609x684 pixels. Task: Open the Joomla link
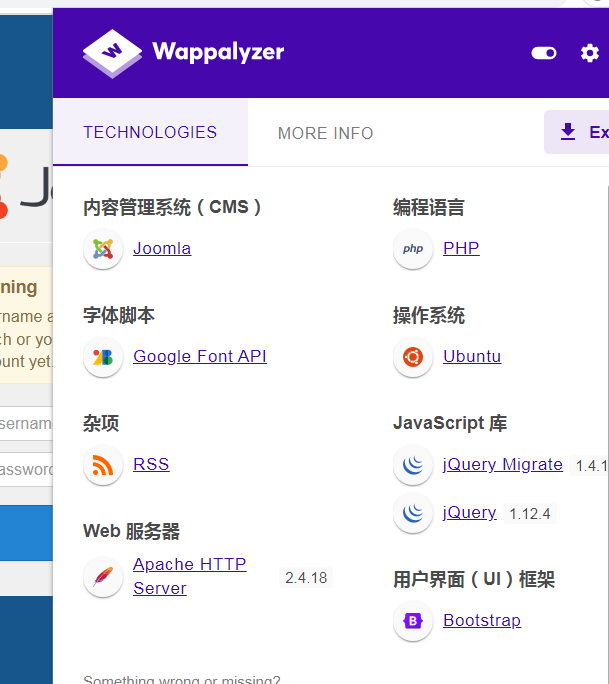pyautogui.click(x=162, y=248)
